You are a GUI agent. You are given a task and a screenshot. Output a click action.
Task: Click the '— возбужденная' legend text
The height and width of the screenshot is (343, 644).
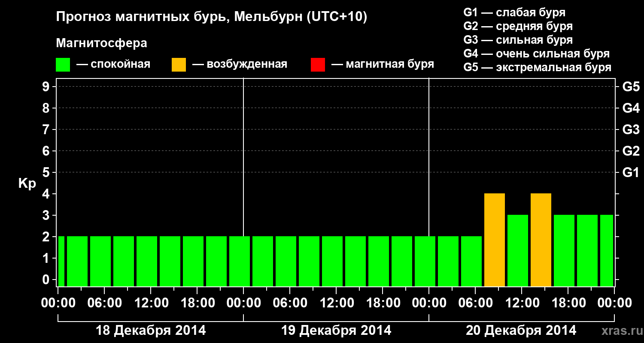pos(240,65)
